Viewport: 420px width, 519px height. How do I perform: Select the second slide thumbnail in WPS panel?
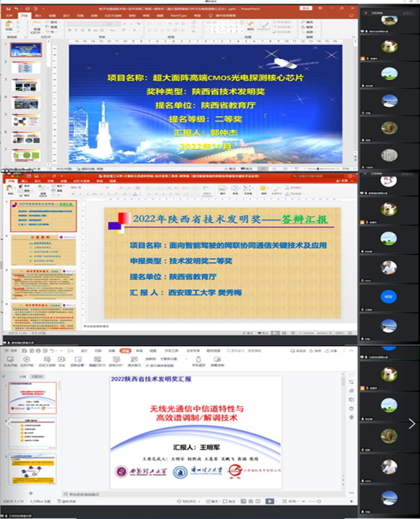38,434
